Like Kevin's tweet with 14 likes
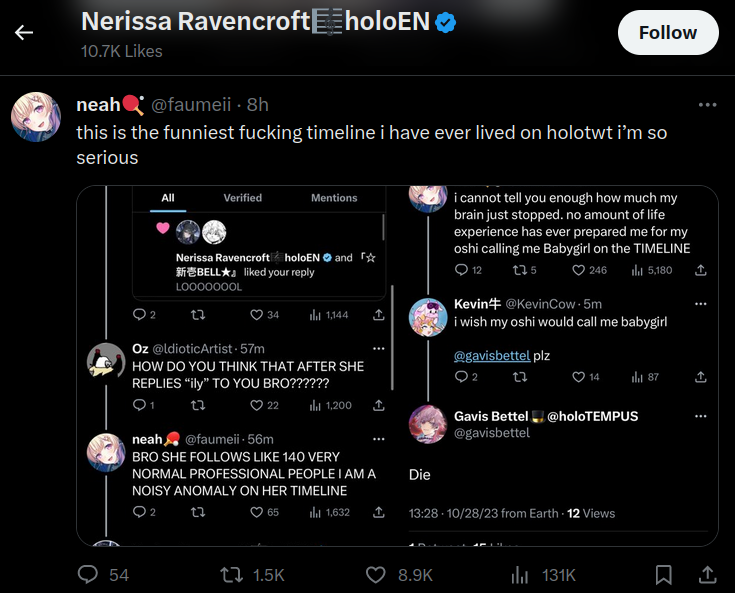The height and width of the screenshot is (593, 735). (x=579, y=377)
